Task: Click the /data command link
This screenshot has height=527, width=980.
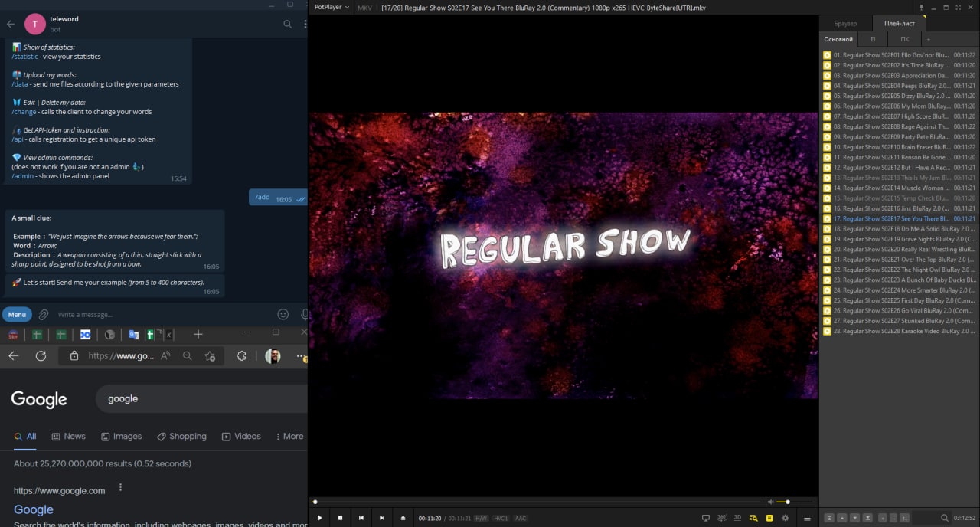Action: 20,84
